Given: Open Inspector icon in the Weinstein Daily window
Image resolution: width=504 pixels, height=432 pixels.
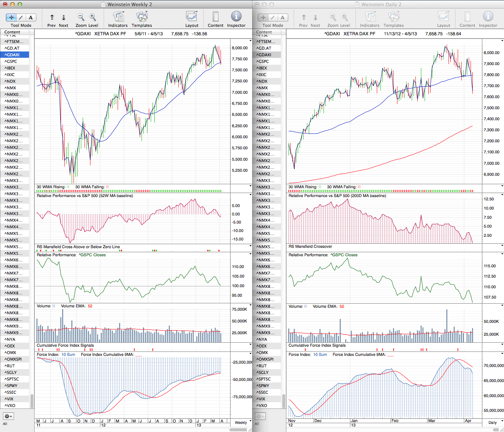Looking at the screenshot, I should pos(488,17).
